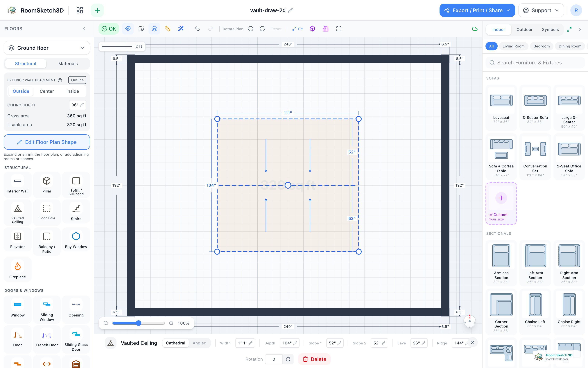Open the purple building view icon

(326, 29)
